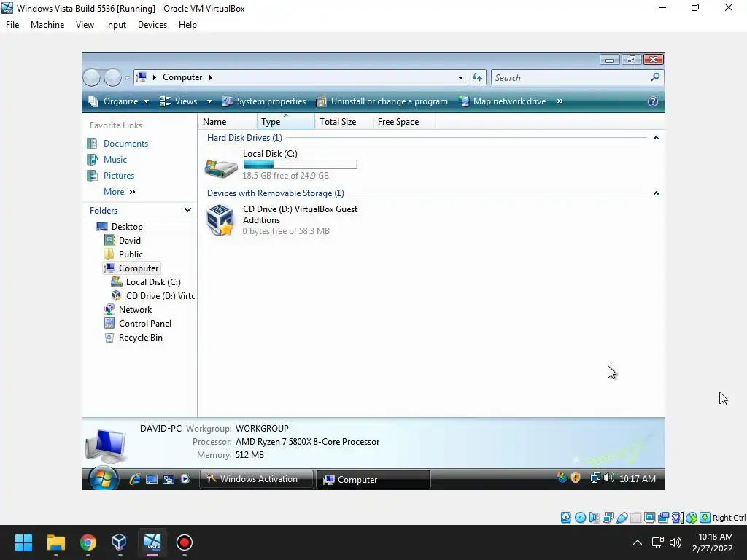
Task: Launch Internet Explorer from quick launch
Action: coord(135,479)
